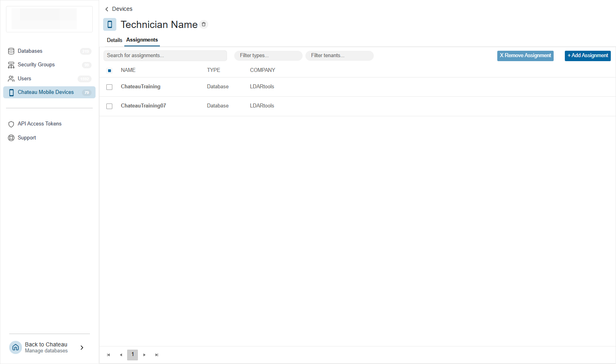Click the Devices breadcrumb link
The image size is (616, 364).
(122, 9)
